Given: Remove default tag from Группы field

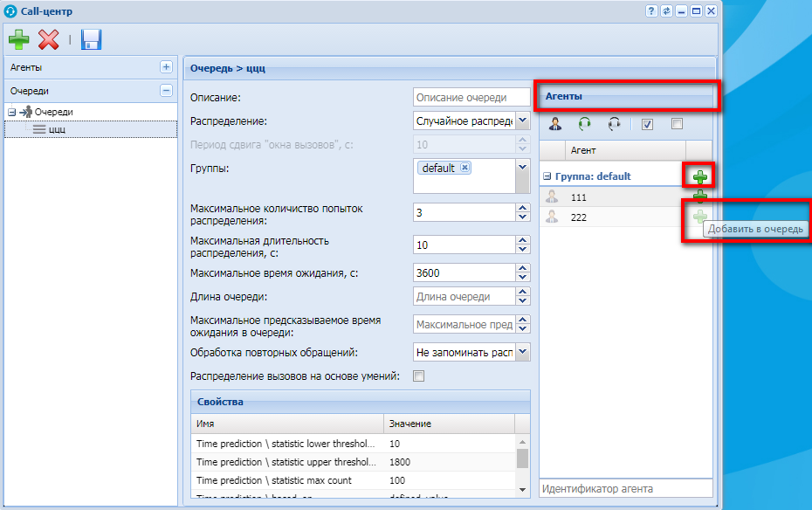Looking at the screenshot, I should point(464,168).
